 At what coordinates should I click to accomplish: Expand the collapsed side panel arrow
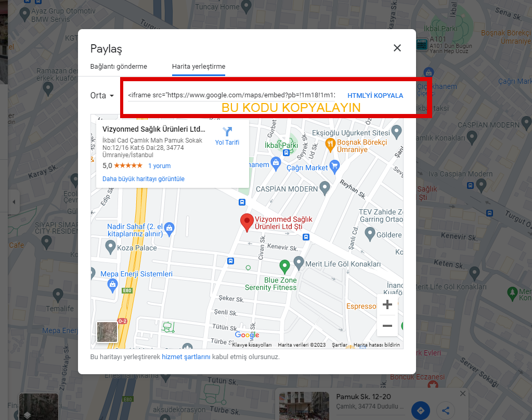pyautogui.click(x=14, y=202)
